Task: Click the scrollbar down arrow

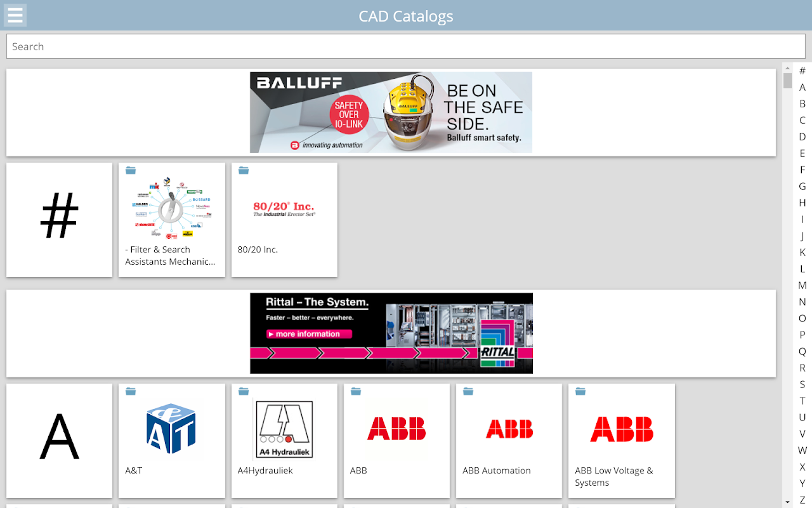Action: 787,502
